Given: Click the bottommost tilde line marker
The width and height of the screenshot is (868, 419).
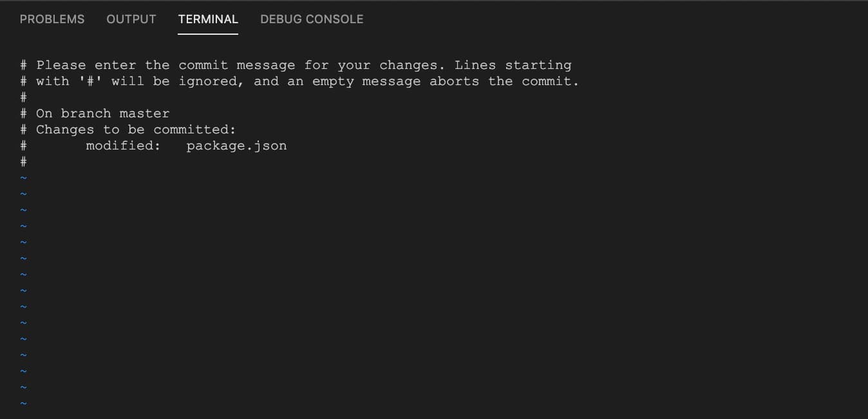Looking at the screenshot, I should pos(23,404).
